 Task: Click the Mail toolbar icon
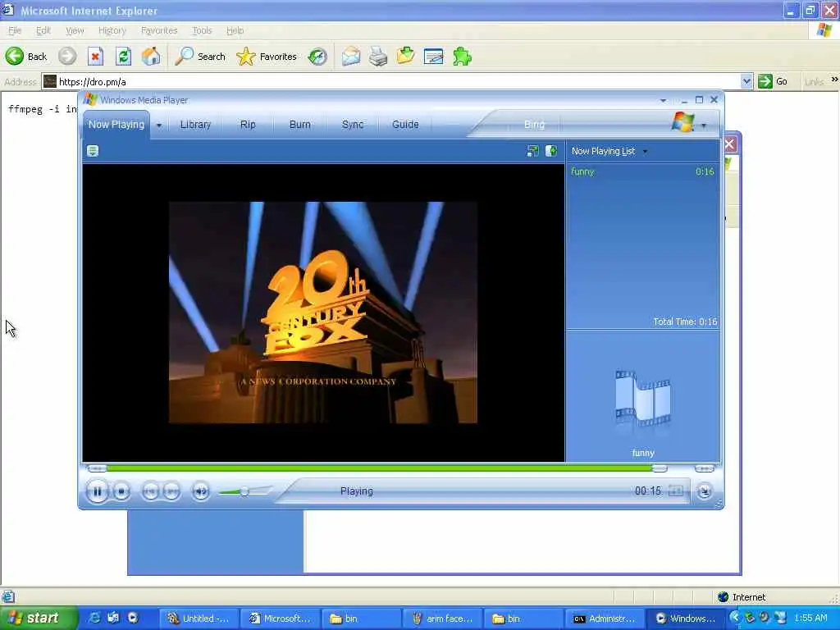351,57
